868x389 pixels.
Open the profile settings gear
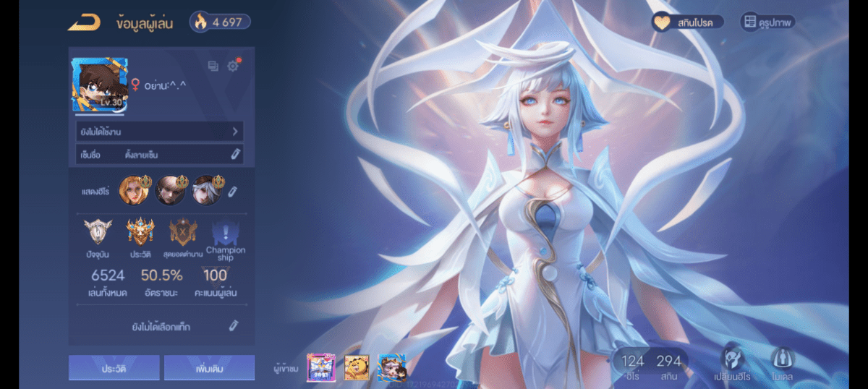tap(232, 66)
